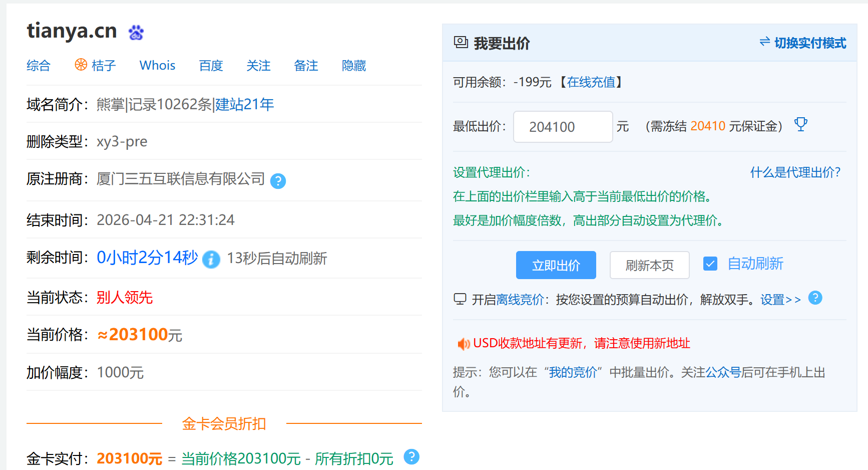Click the 厦门三五互联信息有限公司 registrar name
This screenshot has width=868, height=470.
click(x=181, y=179)
